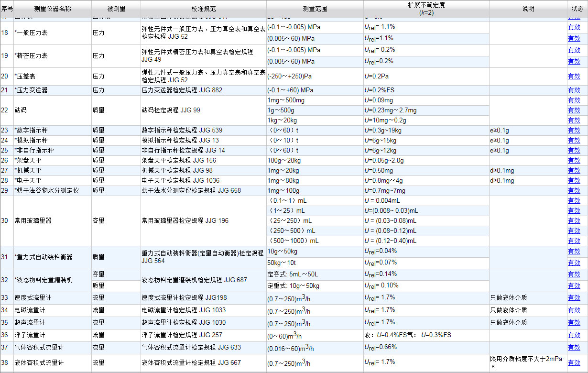Select the U=0.2%FS uncertainty cell
Screen dimensions: 588x373
click(426, 90)
